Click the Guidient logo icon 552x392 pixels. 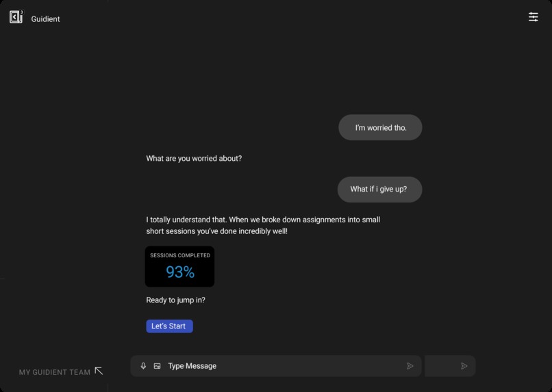click(16, 17)
